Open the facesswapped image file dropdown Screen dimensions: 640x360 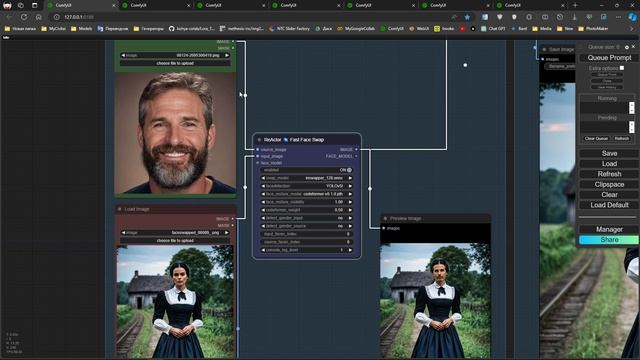click(x=175, y=233)
